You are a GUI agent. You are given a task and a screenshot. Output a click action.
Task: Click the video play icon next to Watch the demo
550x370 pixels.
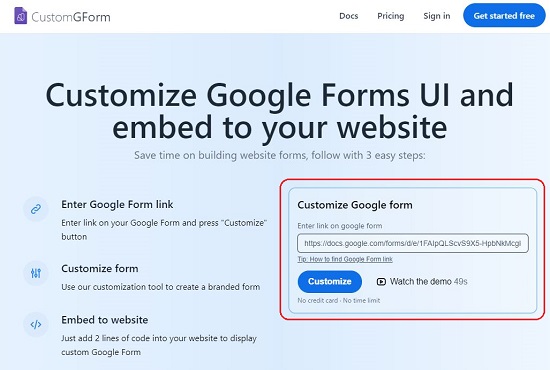[381, 282]
